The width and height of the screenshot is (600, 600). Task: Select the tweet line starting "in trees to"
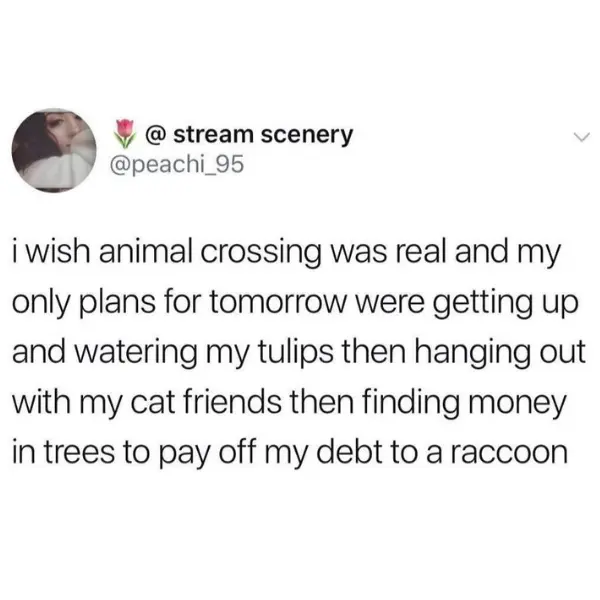(290, 453)
